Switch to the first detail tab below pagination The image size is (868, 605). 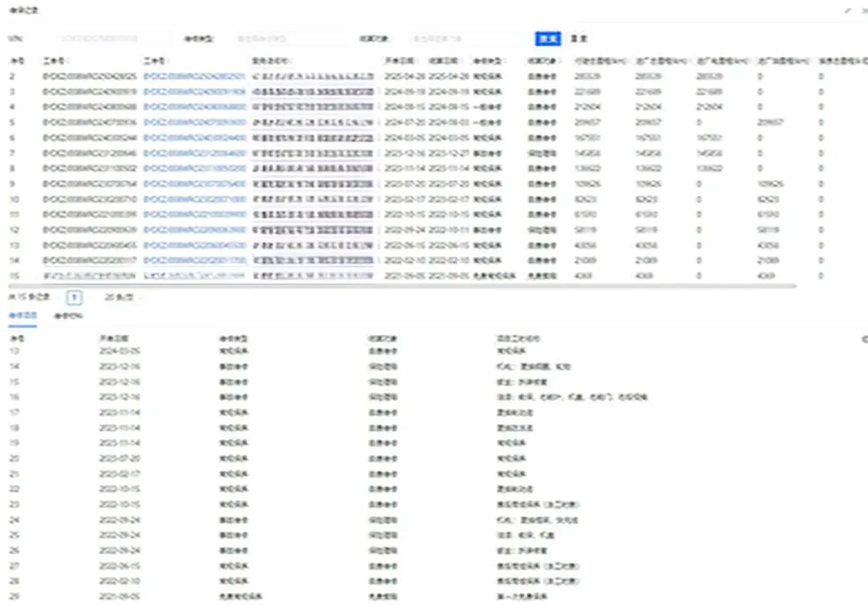(22, 316)
